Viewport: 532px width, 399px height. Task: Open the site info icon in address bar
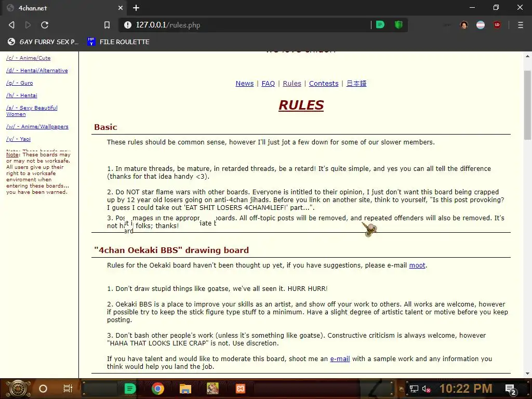pos(128,25)
